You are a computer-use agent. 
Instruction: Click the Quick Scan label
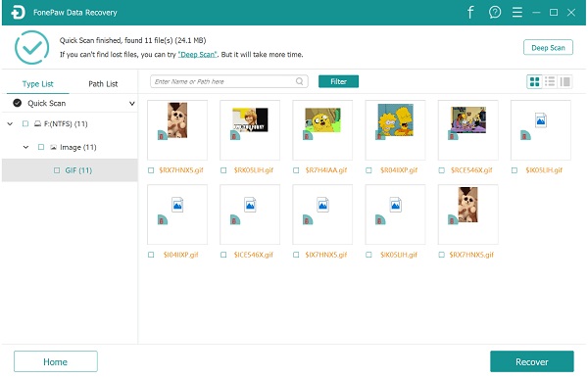point(46,103)
